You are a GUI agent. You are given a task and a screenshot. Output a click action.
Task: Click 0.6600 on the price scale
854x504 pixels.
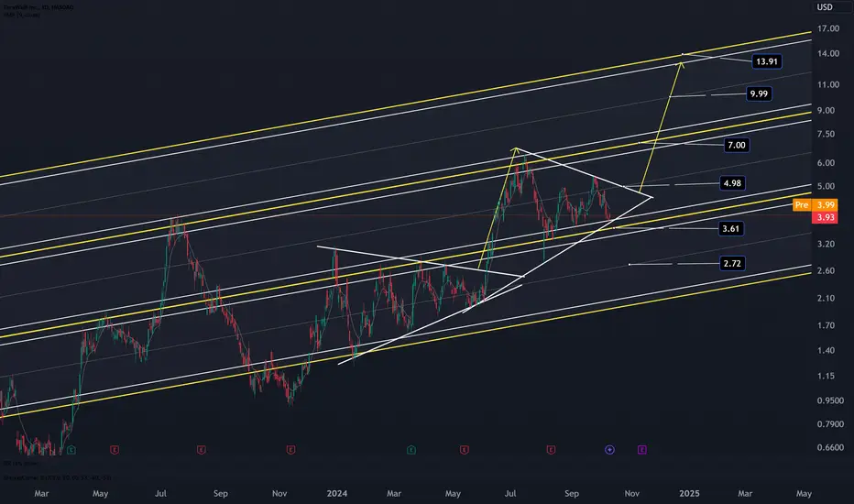click(x=830, y=447)
